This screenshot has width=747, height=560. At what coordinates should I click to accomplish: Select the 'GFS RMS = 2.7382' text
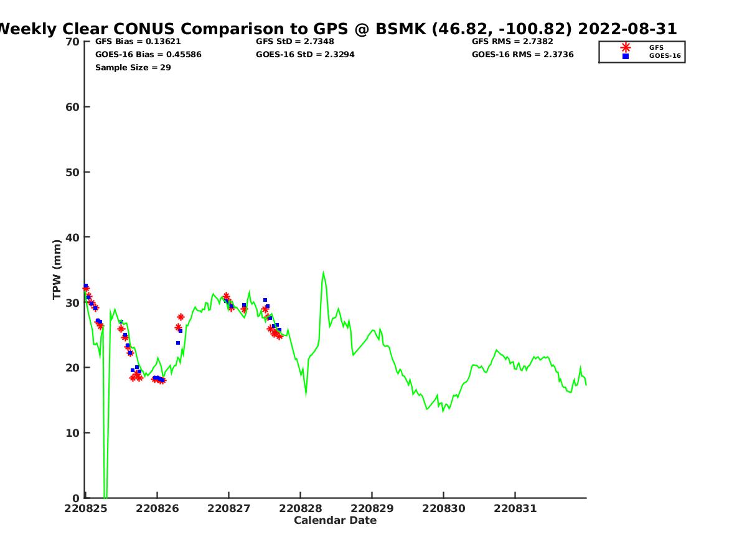[x=512, y=42]
